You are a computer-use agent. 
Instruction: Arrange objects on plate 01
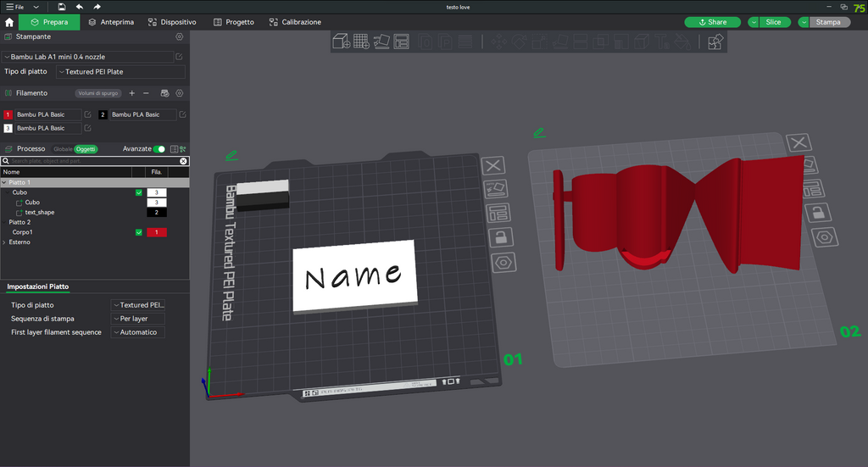pyautogui.click(x=498, y=213)
